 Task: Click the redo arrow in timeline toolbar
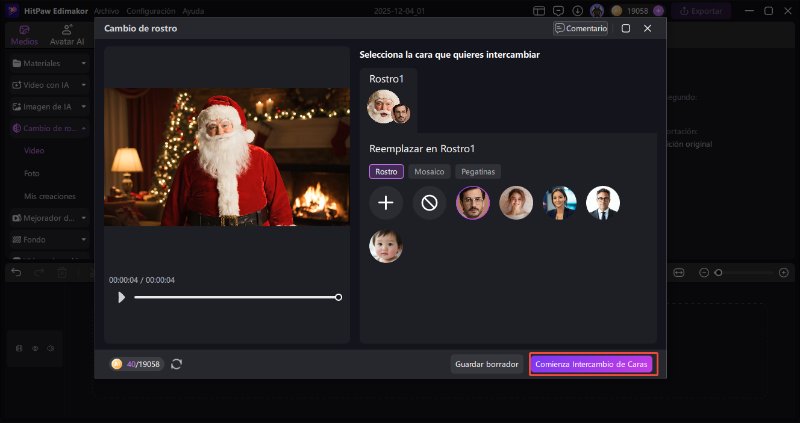coord(39,272)
